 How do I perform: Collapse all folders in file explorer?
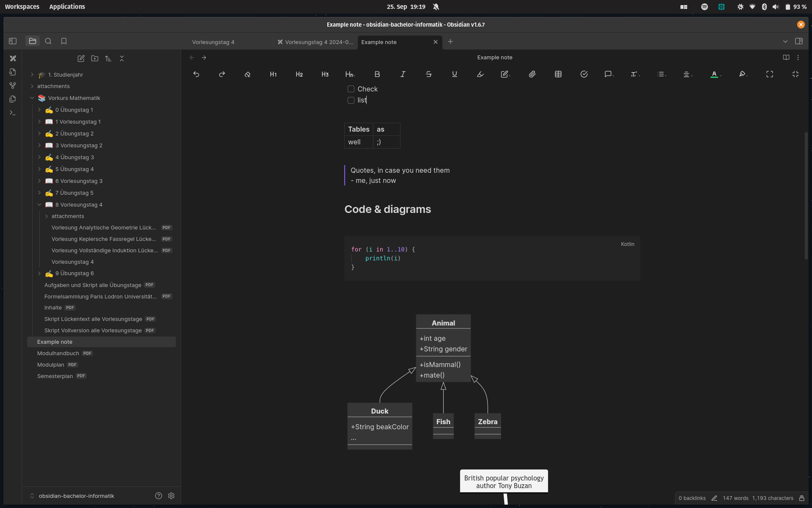tap(122, 58)
